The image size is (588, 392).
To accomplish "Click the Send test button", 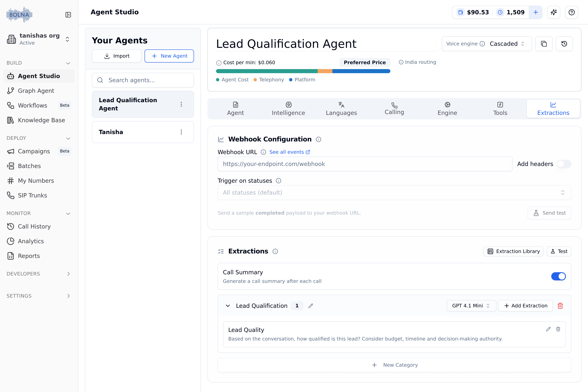I will (x=549, y=213).
